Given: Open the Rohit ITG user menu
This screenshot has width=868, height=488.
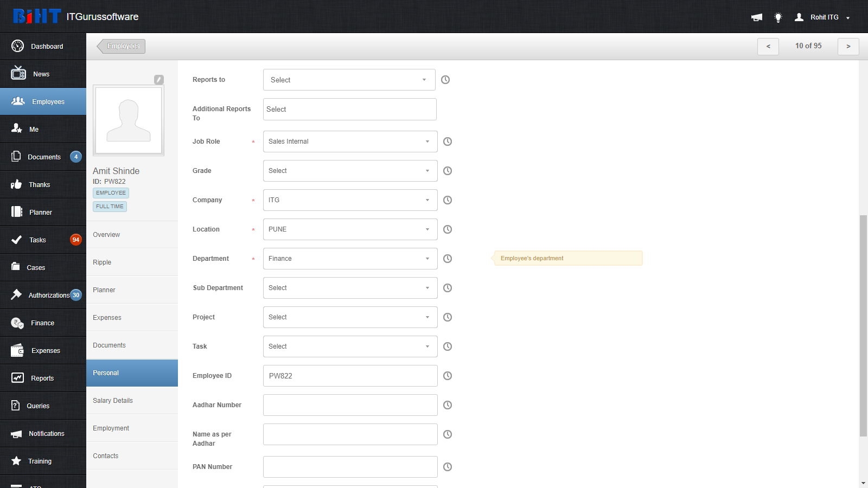Looking at the screenshot, I should (x=822, y=17).
